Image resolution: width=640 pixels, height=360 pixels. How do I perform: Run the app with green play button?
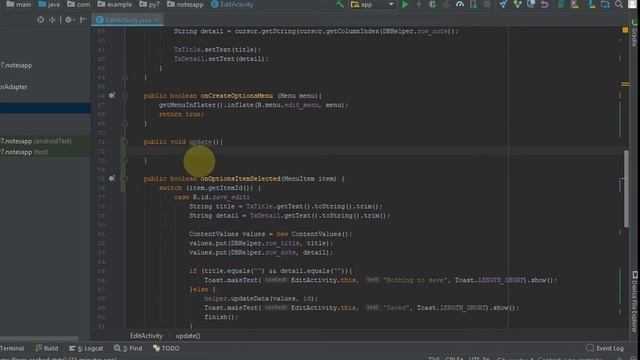(405, 4)
